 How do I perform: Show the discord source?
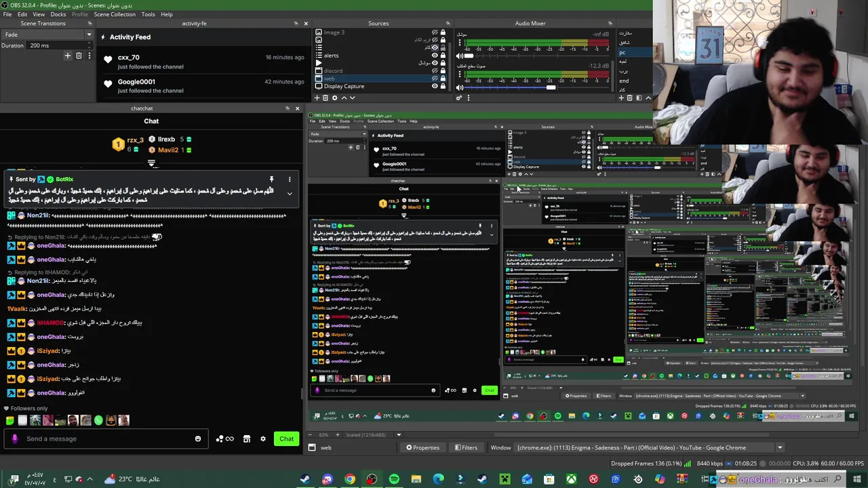[435, 70]
